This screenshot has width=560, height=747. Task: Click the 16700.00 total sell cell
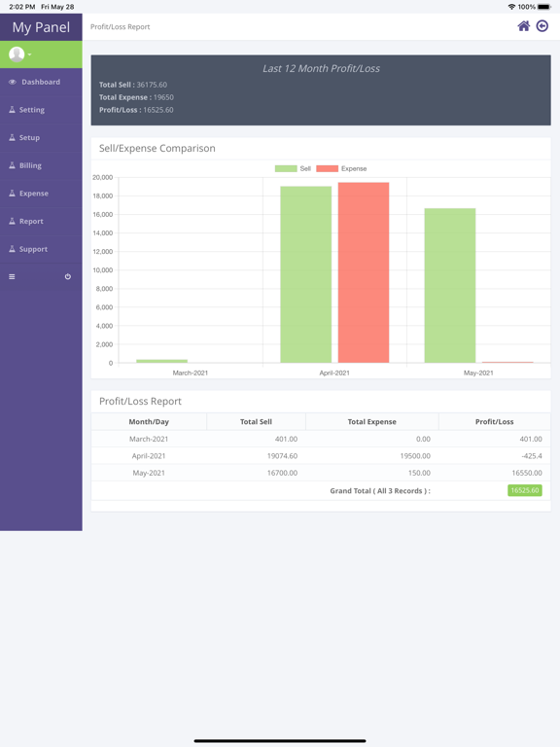[x=282, y=473]
